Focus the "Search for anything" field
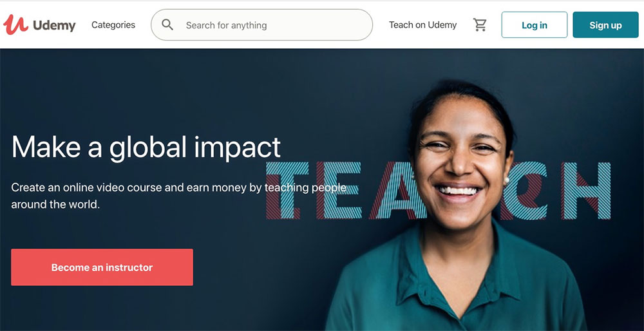 click(x=261, y=25)
